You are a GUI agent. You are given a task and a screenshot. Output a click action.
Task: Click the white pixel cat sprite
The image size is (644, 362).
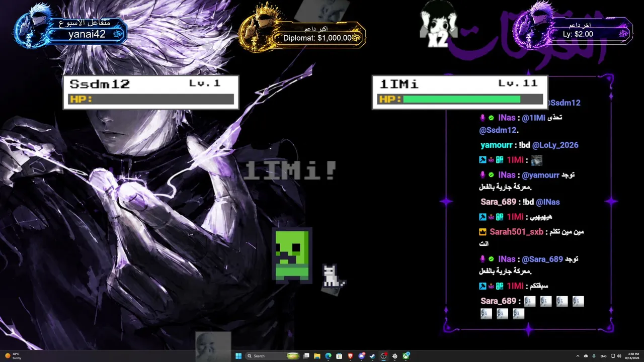tap(333, 276)
